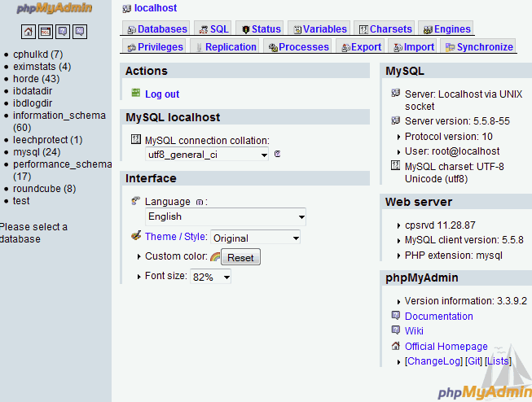The height and width of the screenshot is (402, 532).
Task: Open the Engines tab
Action: (447, 29)
